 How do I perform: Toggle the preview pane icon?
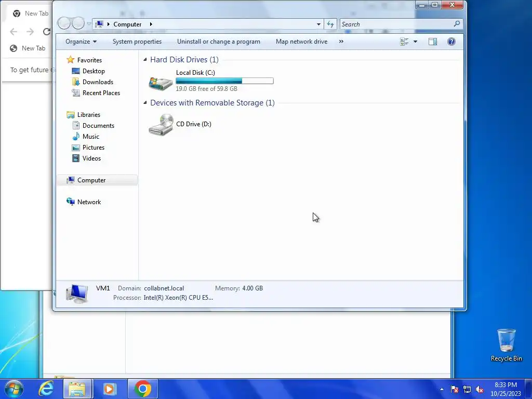pyautogui.click(x=433, y=42)
